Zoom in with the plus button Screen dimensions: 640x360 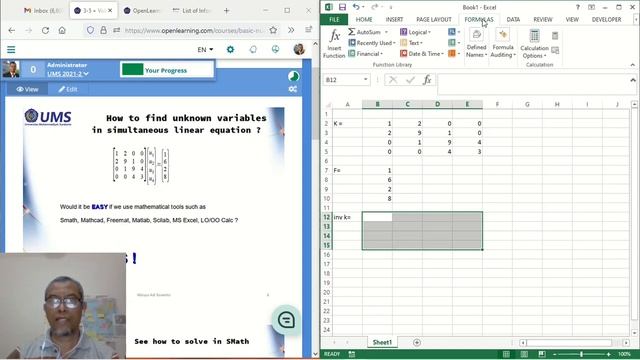point(608,354)
